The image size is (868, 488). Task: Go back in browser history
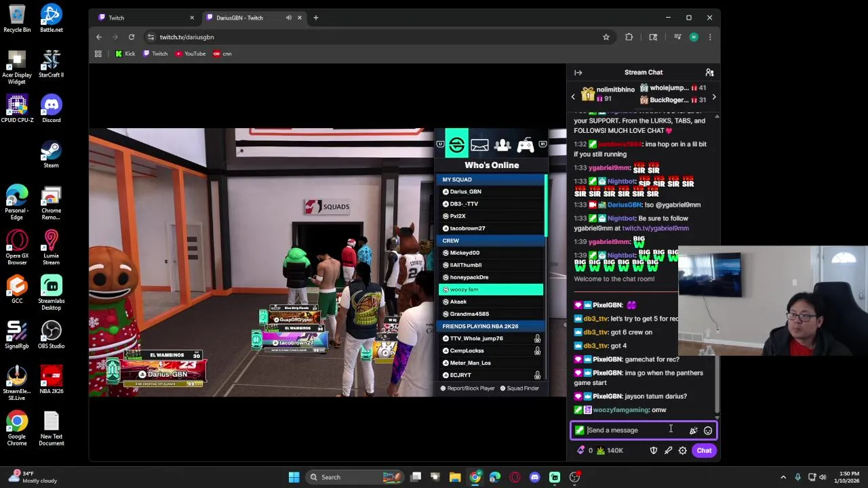pos(99,37)
